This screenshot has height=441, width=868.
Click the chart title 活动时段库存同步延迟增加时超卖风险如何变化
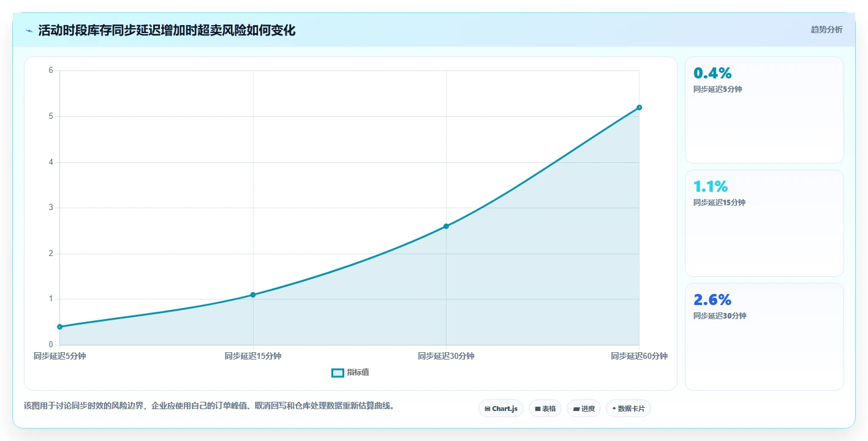point(167,31)
